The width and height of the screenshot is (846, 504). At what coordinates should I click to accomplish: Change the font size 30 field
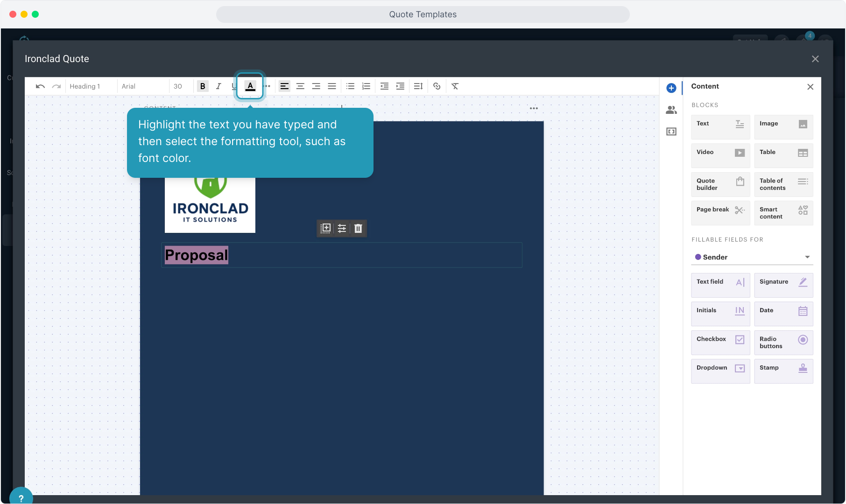pyautogui.click(x=181, y=86)
